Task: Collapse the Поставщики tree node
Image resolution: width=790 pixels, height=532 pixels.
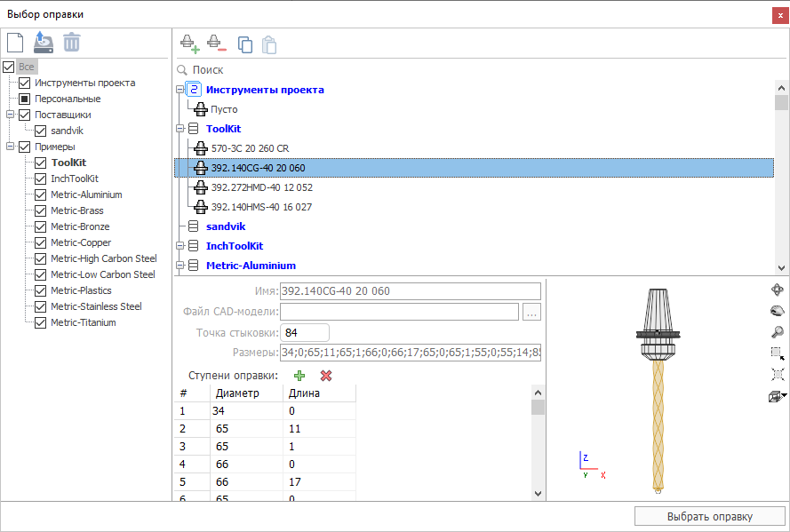Action: pos(10,115)
